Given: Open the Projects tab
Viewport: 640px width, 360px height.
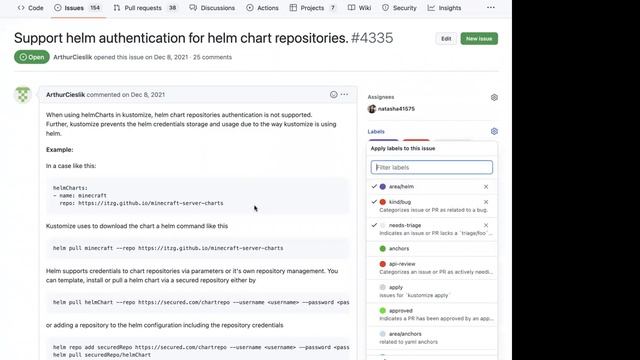Looking at the screenshot, I should tap(313, 8).
